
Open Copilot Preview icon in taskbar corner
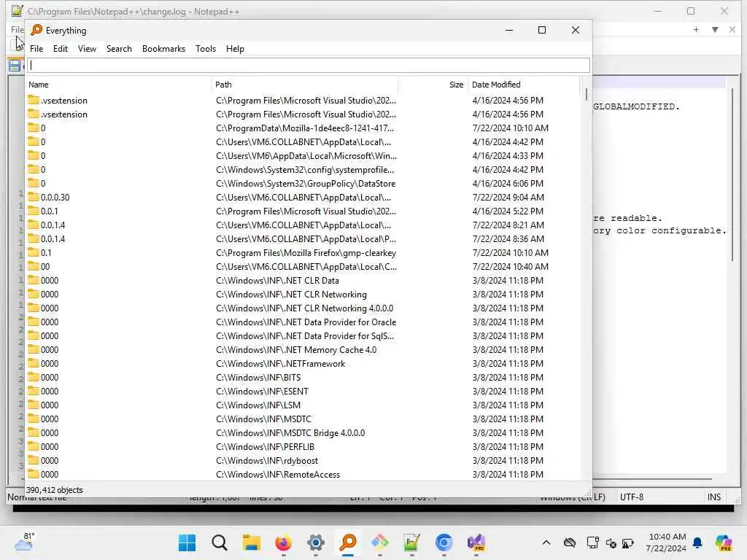pos(724,542)
